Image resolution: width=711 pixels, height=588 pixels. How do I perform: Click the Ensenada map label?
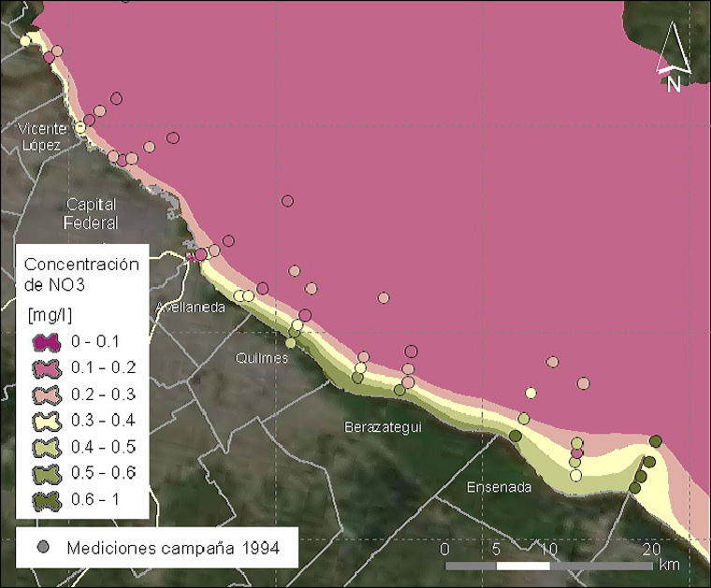coord(500,487)
